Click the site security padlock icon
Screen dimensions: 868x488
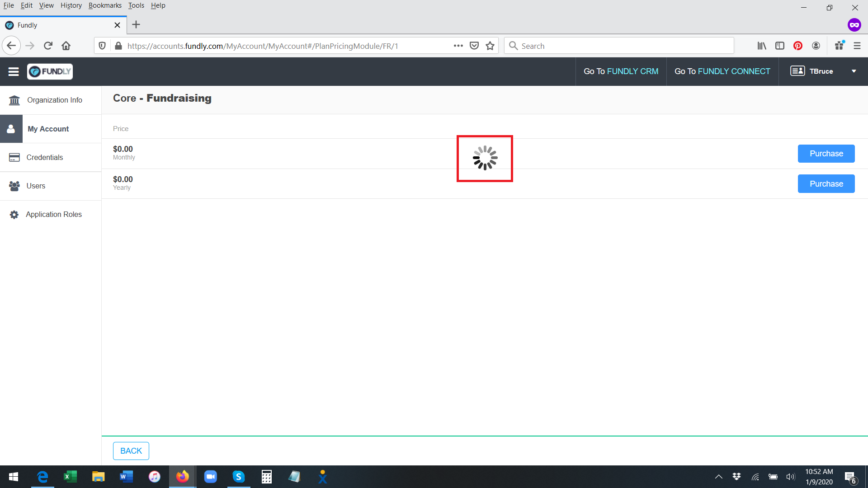[118, 46]
